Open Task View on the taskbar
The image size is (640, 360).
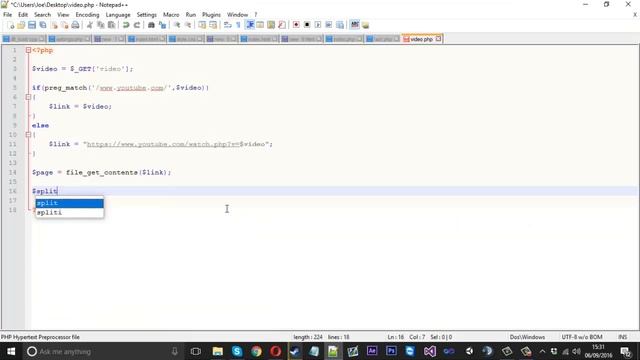(x=196, y=351)
